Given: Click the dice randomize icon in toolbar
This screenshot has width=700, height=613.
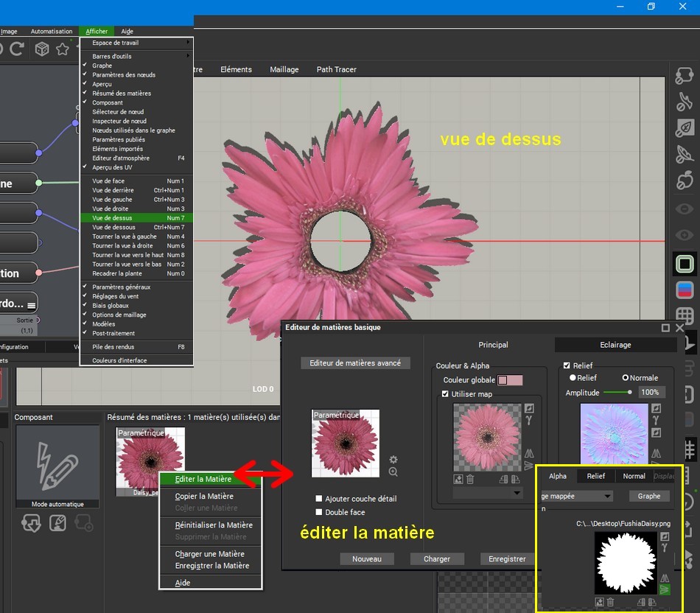Looking at the screenshot, I should (x=42, y=49).
